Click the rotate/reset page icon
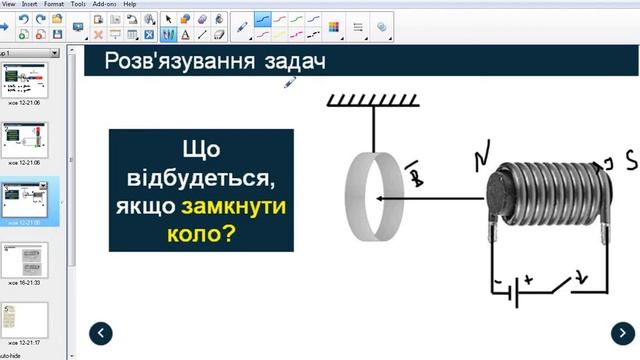 click(132, 19)
